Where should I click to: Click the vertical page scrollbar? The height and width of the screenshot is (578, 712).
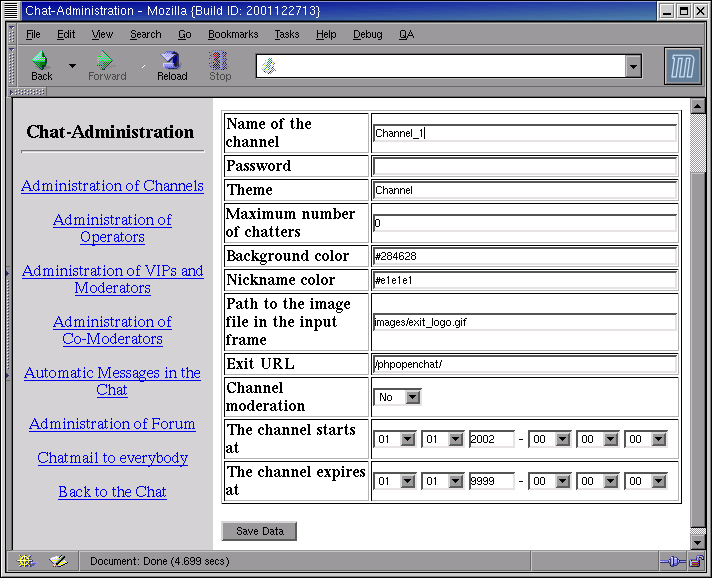pyautogui.click(x=697, y=330)
